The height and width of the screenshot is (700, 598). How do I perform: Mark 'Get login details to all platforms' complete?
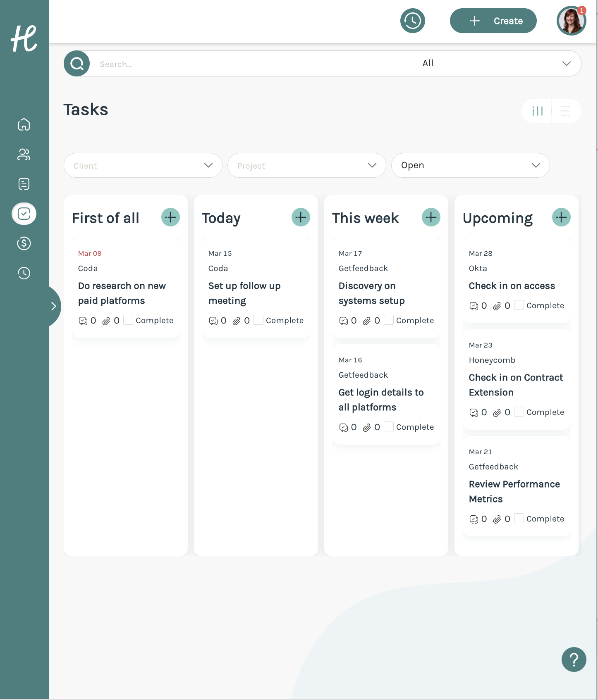click(389, 426)
